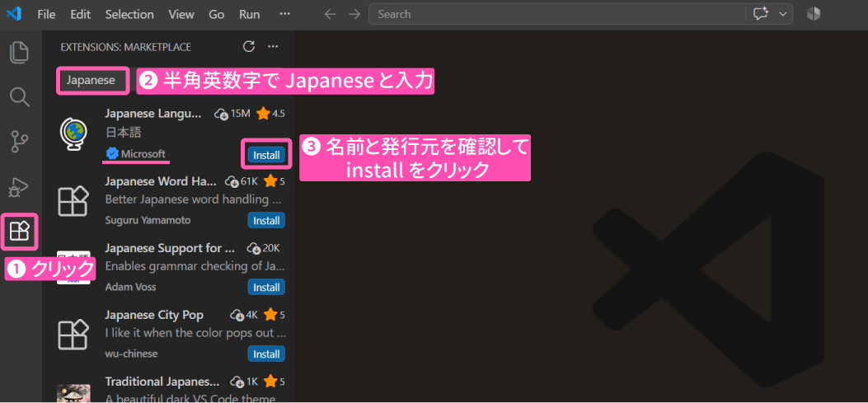The width and height of the screenshot is (868, 403).
Task: Click 'I like it when the color pops' text
Action: pos(195,333)
